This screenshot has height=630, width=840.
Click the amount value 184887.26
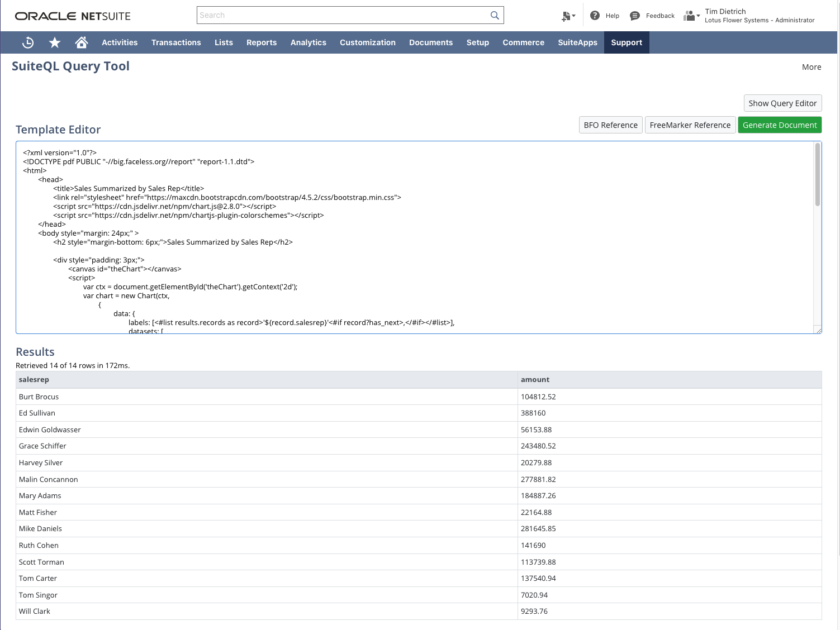[x=538, y=496]
